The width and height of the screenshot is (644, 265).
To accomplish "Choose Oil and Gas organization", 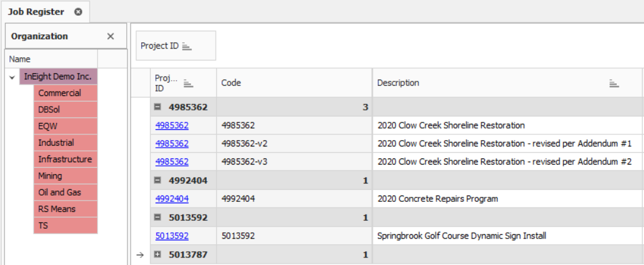I will coord(59,192).
